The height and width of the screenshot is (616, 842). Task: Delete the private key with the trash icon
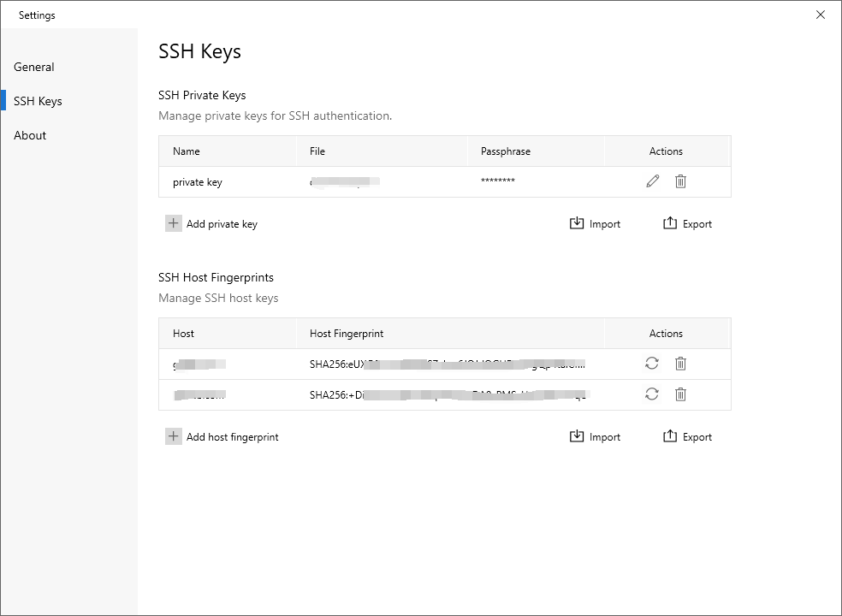tap(680, 181)
